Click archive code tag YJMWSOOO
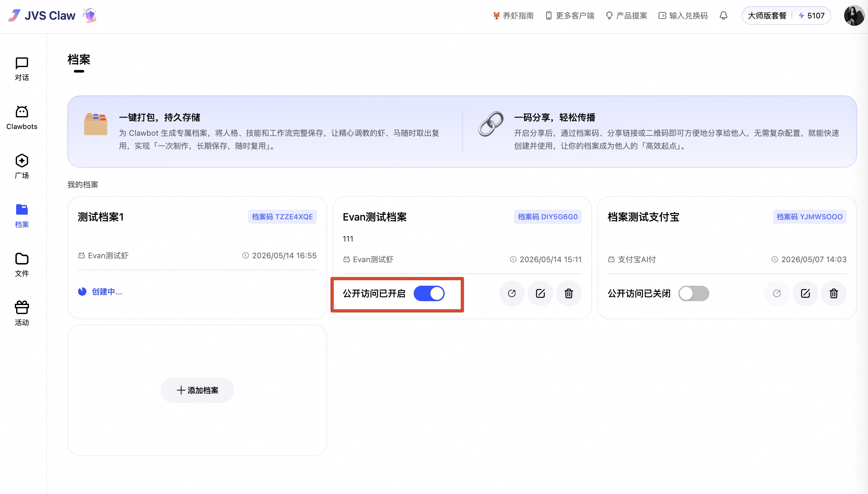Viewport: 868px width, 494px height. tap(809, 217)
